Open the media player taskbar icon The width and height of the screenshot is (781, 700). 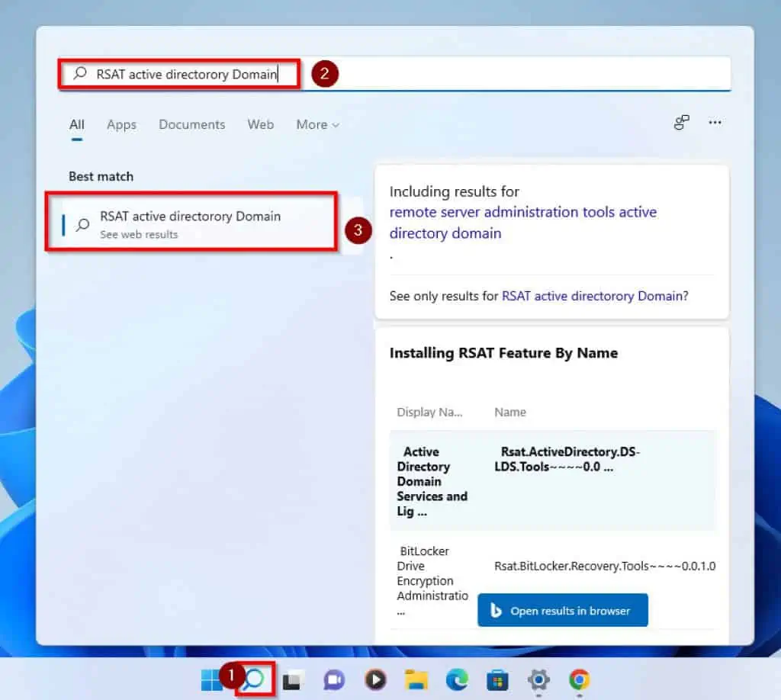click(x=374, y=679)
